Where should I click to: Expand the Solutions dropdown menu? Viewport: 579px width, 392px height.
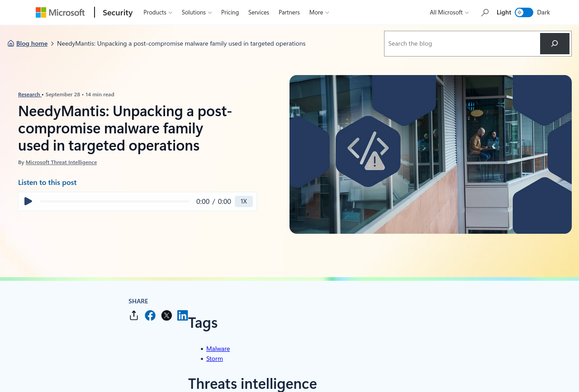197,12
